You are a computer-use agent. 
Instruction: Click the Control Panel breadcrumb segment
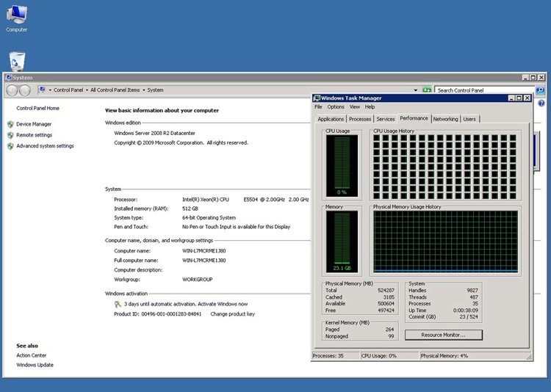click(68, 90)
